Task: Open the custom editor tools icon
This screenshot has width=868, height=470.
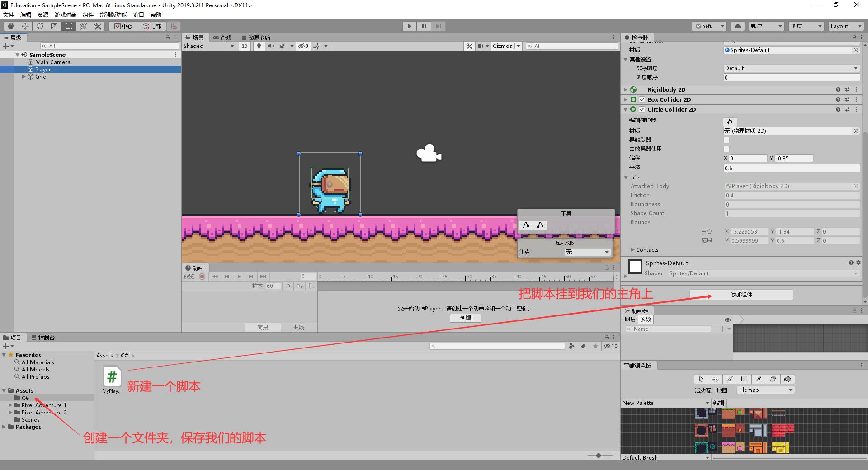Action: click(x=97, y=26)
